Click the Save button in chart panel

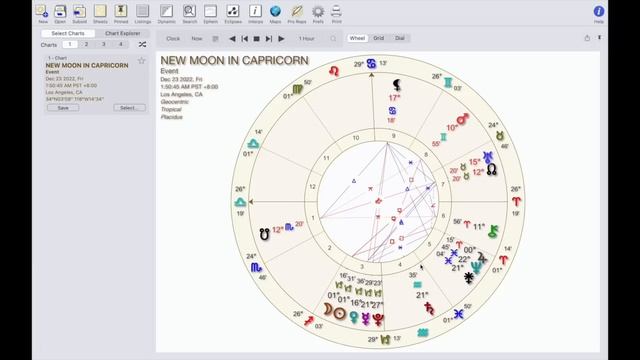[x=63, y=108]
